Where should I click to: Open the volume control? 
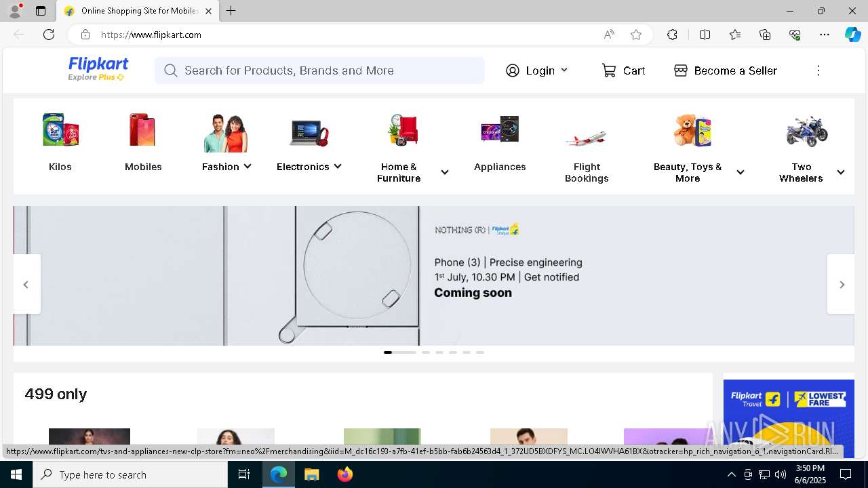coord(781,474)
